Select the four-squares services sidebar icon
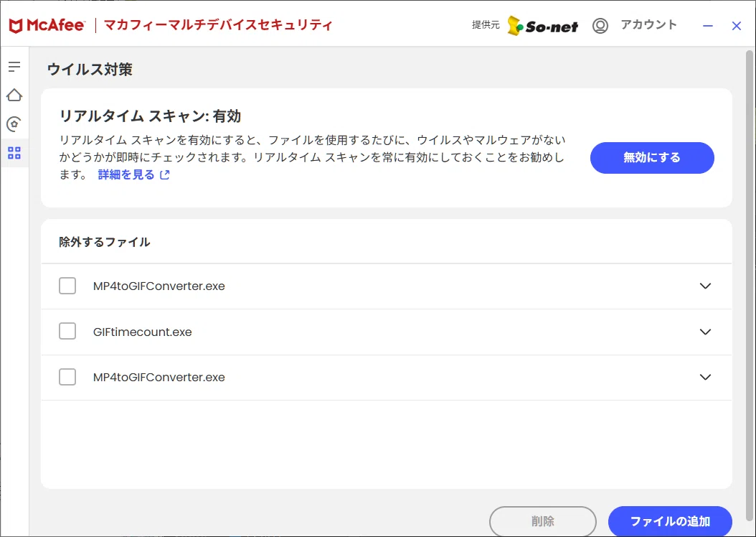 click(14, 154)
